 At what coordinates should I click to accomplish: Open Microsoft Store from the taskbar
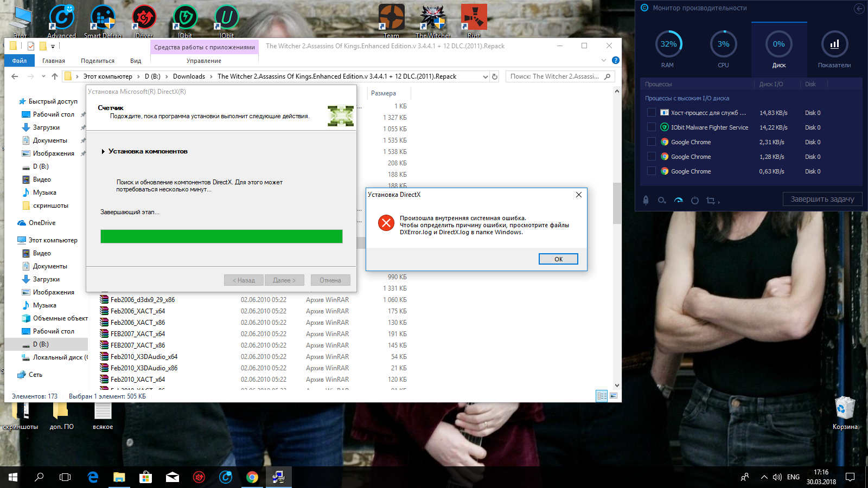(x=145, y=477)
